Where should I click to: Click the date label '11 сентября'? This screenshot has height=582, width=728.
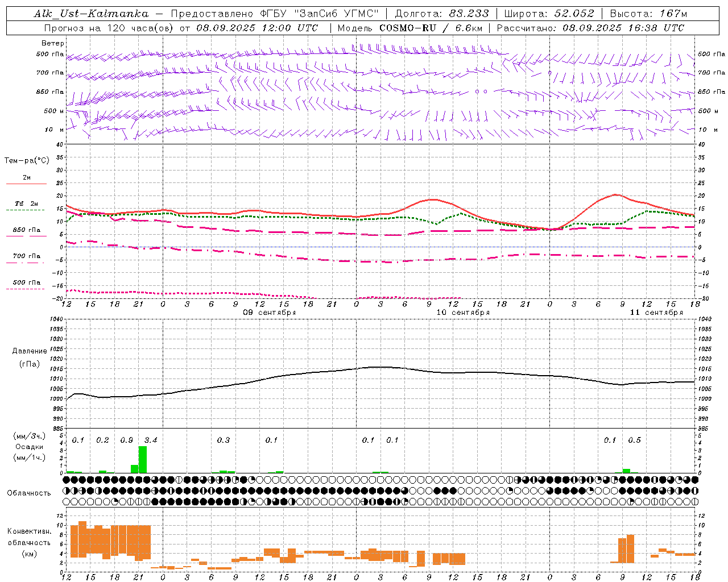656,313
